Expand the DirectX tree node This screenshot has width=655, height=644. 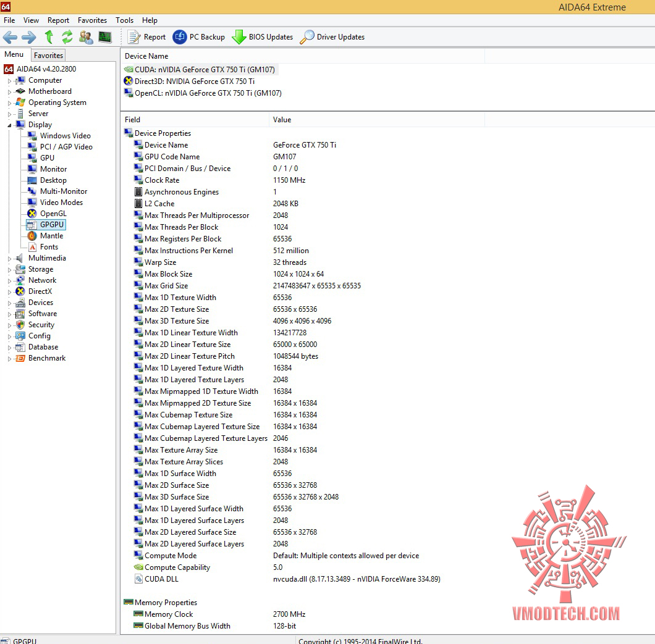pyautogui.click(x=9, y=292)
